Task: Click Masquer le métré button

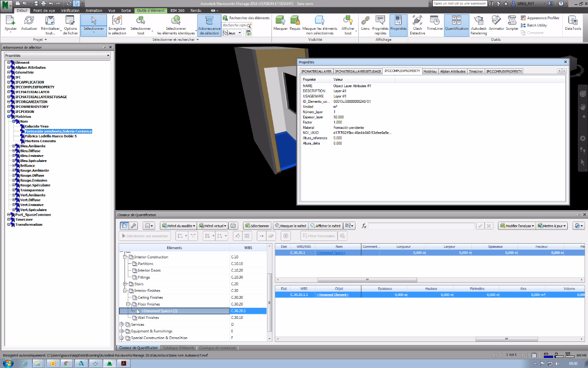Action: (290, 226)
